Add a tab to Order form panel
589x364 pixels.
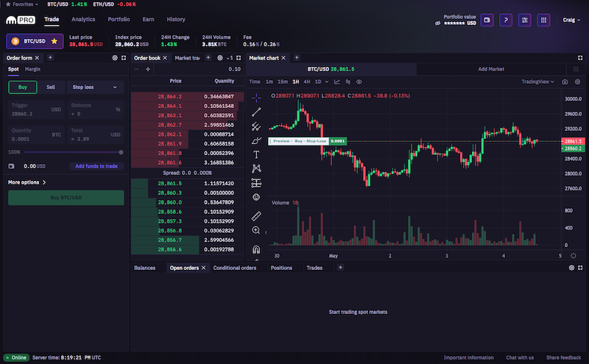pyautogui.click(x=50, y=57)
